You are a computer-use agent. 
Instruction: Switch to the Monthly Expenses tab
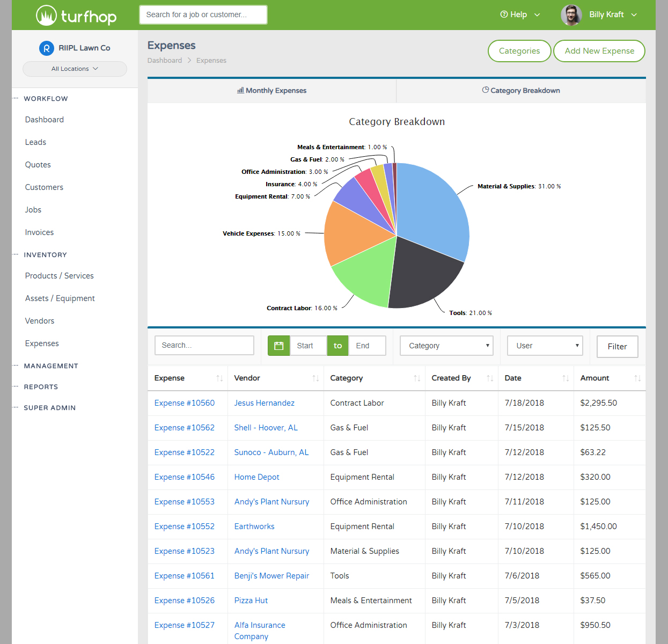(x=271, y=90)
